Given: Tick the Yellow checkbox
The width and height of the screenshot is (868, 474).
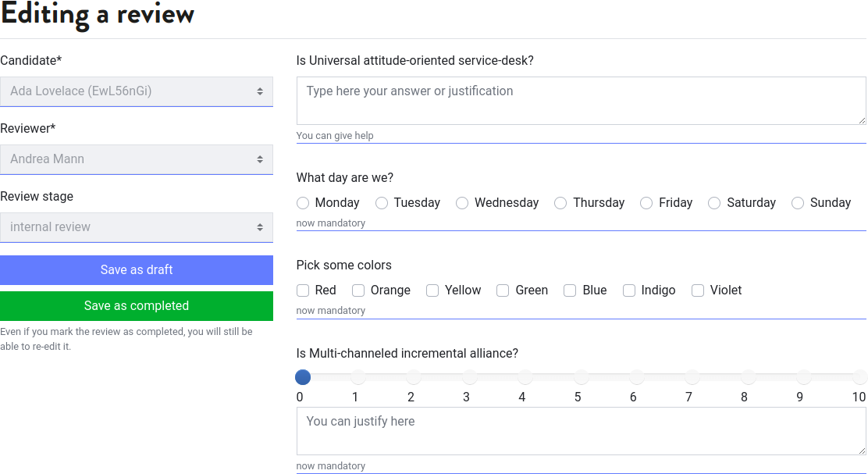Looking at the screenshot, I should [432, 290].
